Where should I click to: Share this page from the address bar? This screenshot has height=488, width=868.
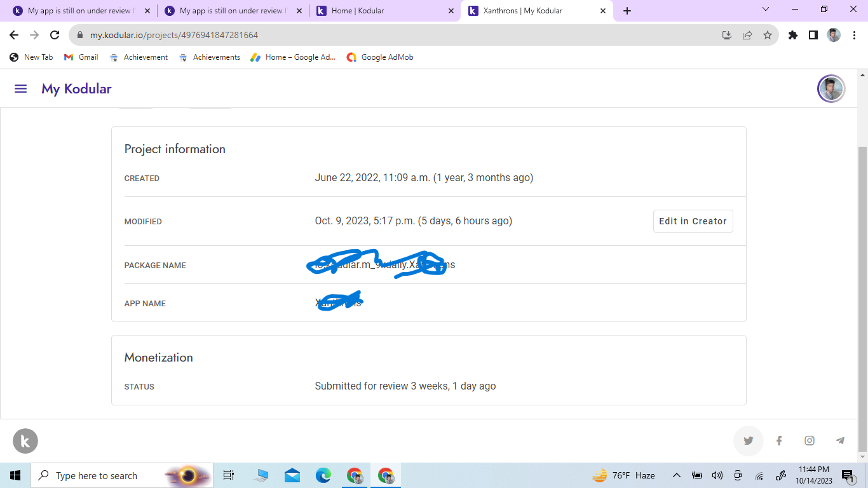(x=747, y=35)
